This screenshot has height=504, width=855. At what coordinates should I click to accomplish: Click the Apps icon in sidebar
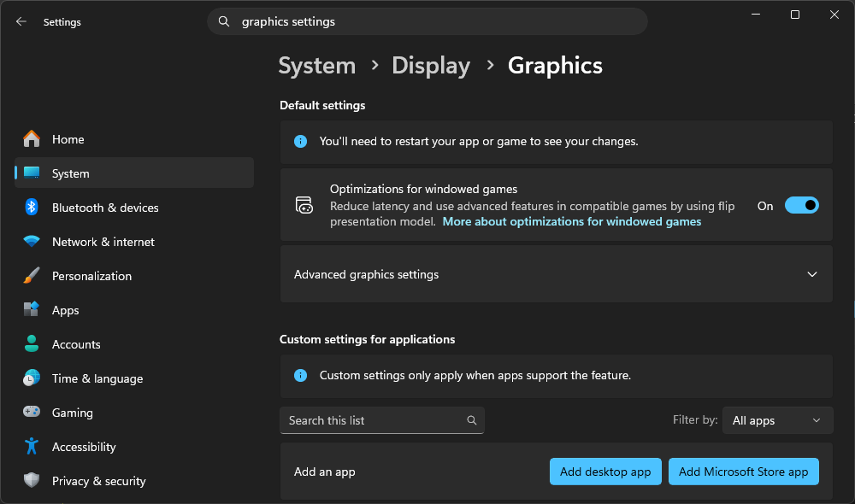32,309
